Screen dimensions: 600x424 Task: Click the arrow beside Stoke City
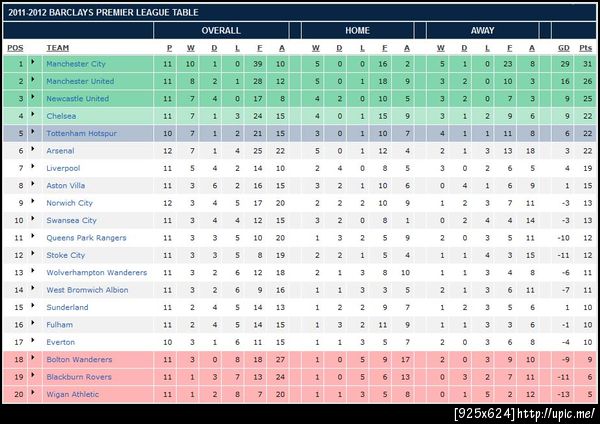point(33,253)
